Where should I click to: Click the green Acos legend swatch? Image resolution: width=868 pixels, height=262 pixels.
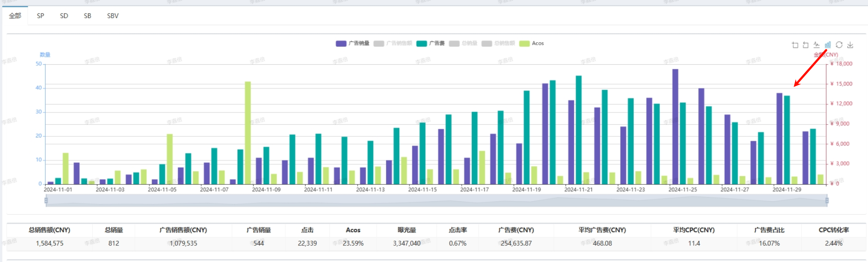click(524, 43)
